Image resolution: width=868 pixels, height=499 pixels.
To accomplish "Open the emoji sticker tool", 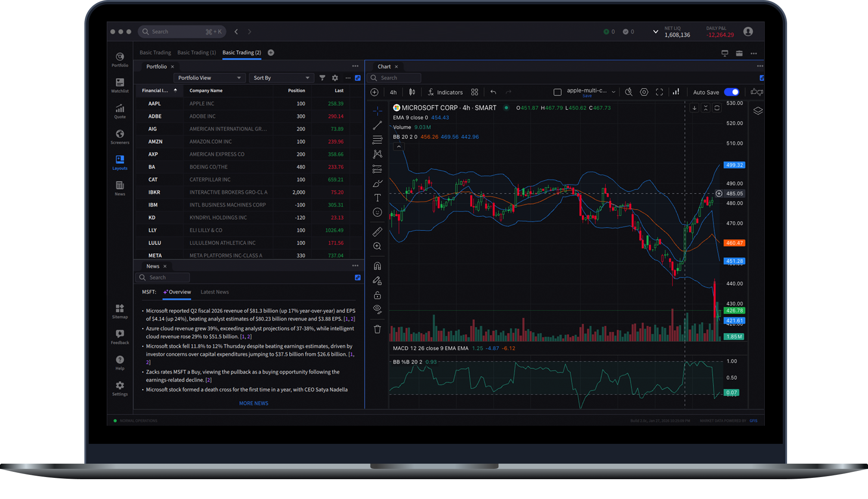I will (x=378, y=212).
